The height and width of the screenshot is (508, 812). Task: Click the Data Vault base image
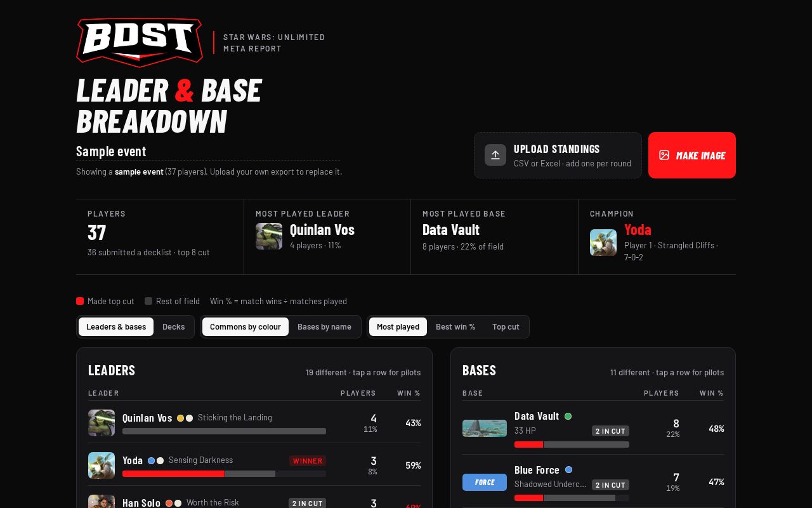tap(485, 428)
